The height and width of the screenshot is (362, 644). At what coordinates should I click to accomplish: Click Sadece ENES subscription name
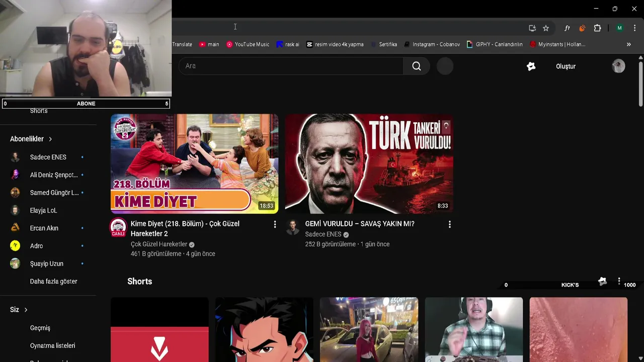[48, 157]
